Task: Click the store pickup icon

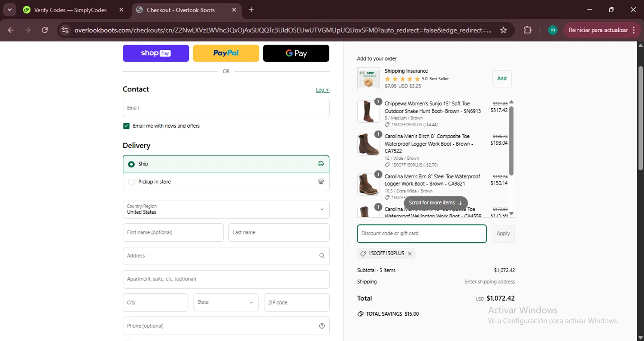Action: (321, 182)
